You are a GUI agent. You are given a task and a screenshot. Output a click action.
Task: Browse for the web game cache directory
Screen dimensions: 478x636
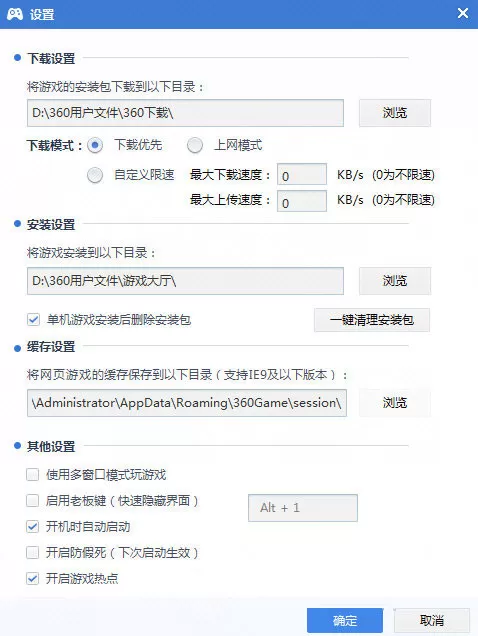395,403
